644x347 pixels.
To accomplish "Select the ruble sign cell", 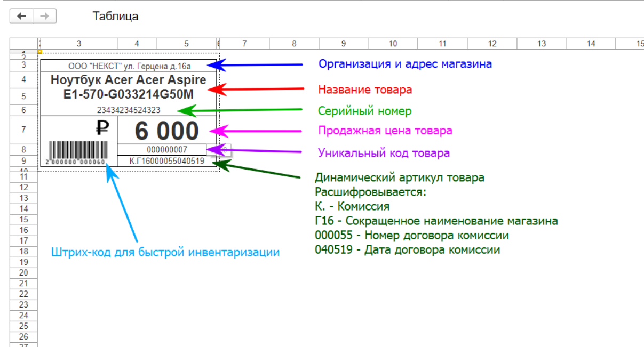I will coord(78,130).
